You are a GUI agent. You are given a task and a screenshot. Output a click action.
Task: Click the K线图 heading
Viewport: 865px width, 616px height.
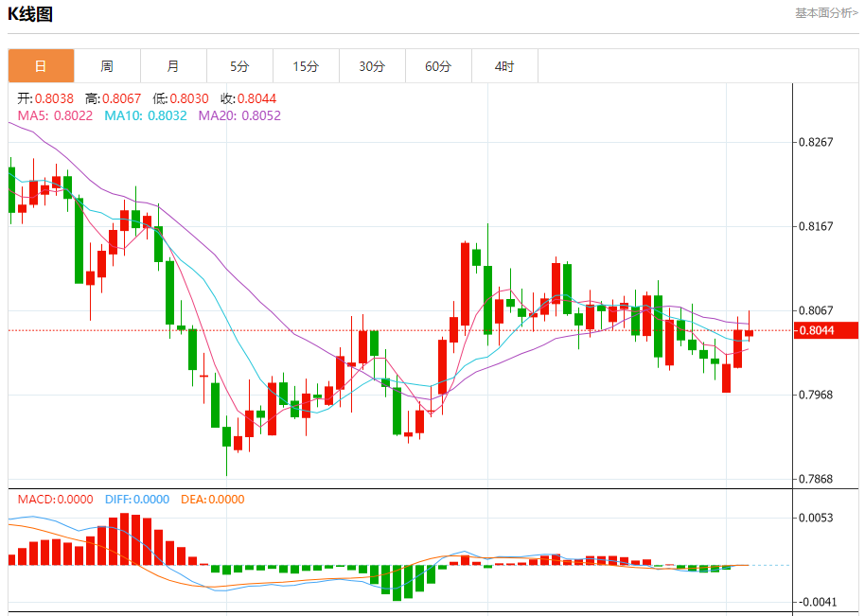(30, 14)
